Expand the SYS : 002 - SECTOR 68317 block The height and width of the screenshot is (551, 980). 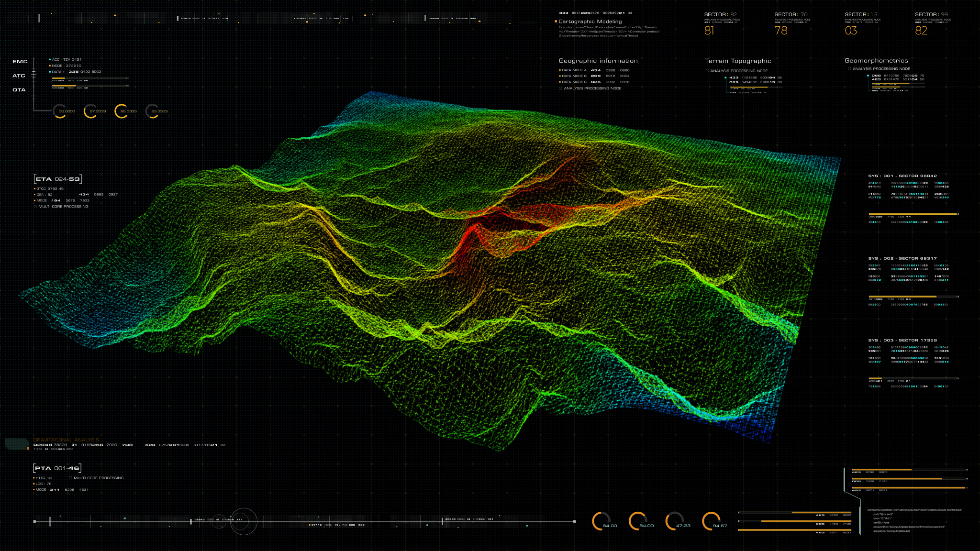coord(902,258)
